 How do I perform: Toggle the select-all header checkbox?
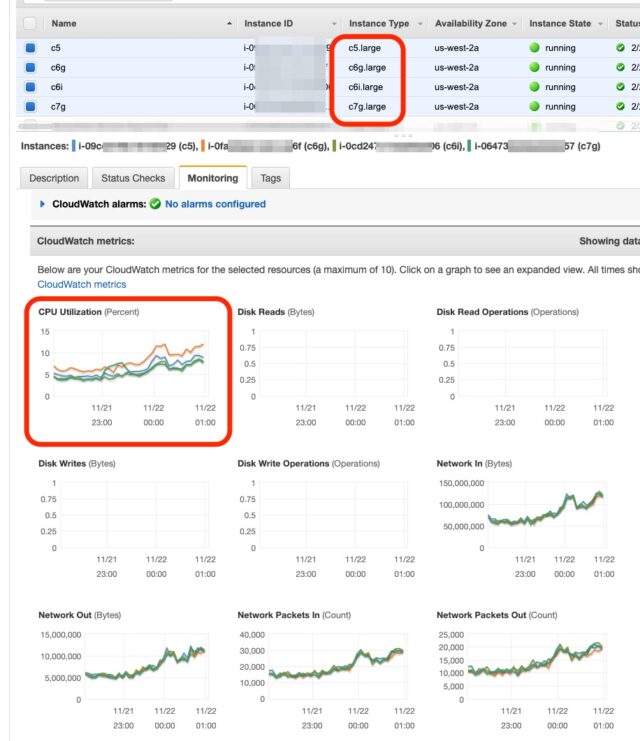click(29, 24)
